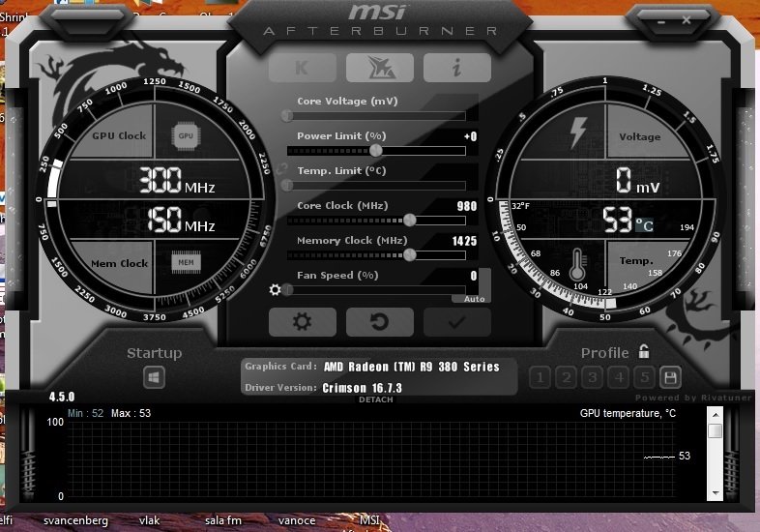Toggle the Profile lock padlock

tap(644, 352)
